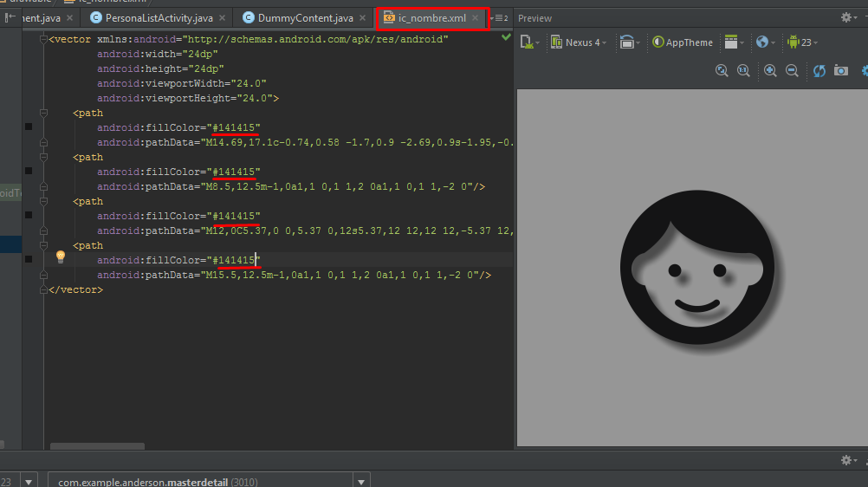
Task: Show the hidden editor tabs list
Action: tap(500, 17)
